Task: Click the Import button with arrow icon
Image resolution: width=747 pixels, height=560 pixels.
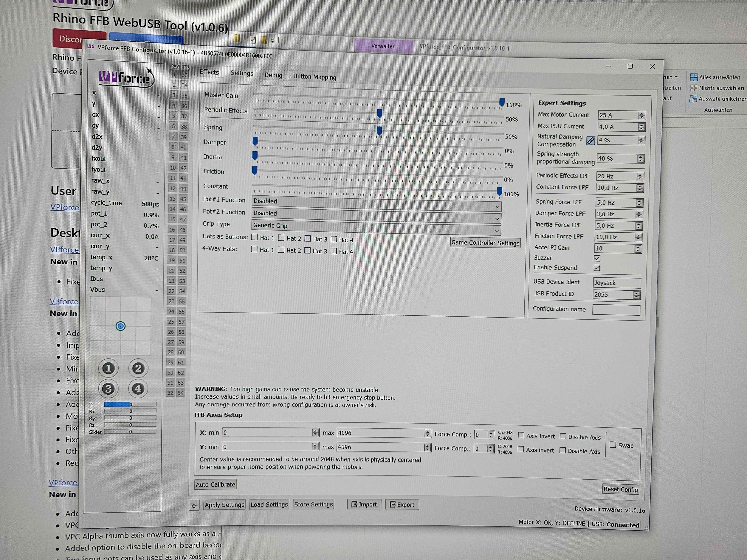Action: pyautogui.click(x=364, y=504)
